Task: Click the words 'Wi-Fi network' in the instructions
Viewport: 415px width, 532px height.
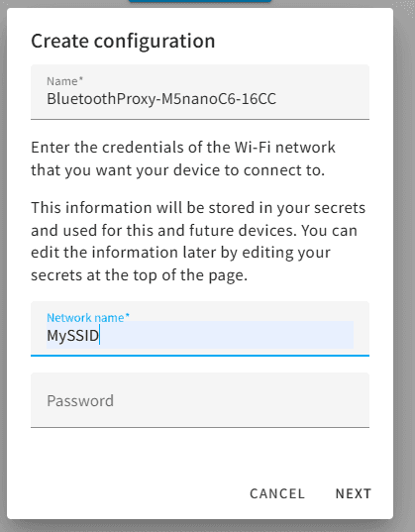Action: pyautogui.click(x=284, y=148)
